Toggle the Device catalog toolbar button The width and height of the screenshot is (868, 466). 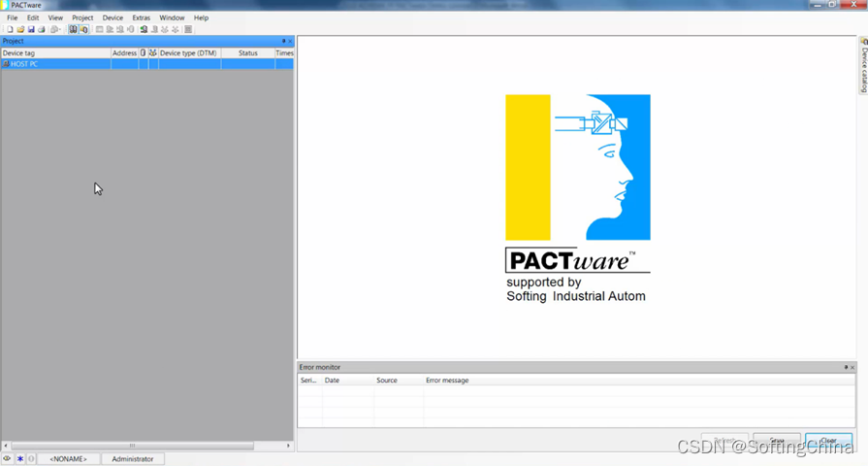coord(83,29)
